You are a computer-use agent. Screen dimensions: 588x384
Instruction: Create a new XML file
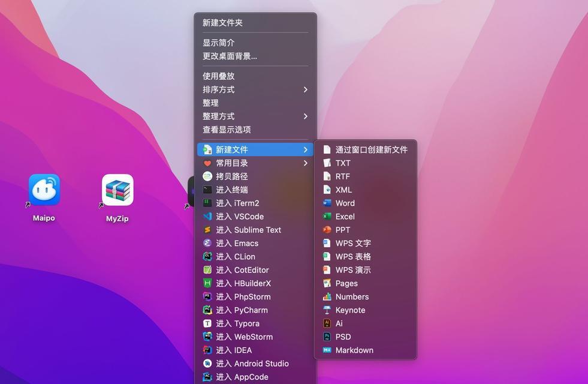pos(365,190)
